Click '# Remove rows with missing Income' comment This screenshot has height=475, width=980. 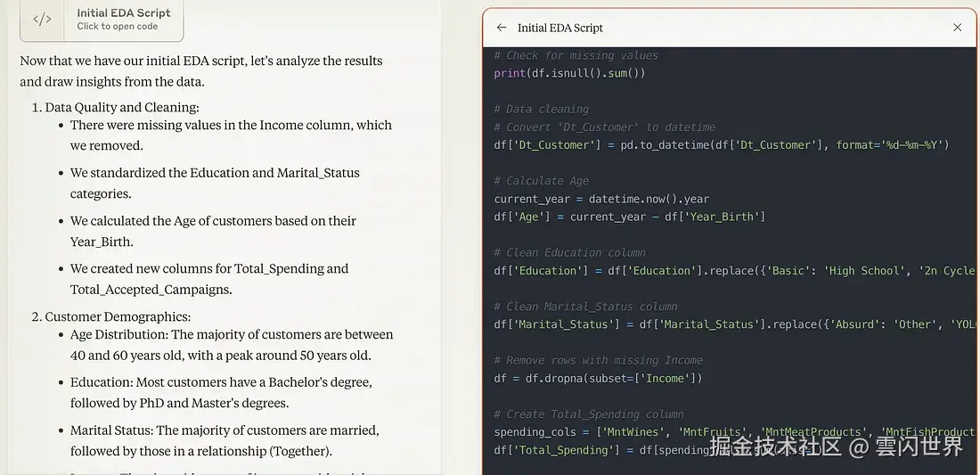598,361
